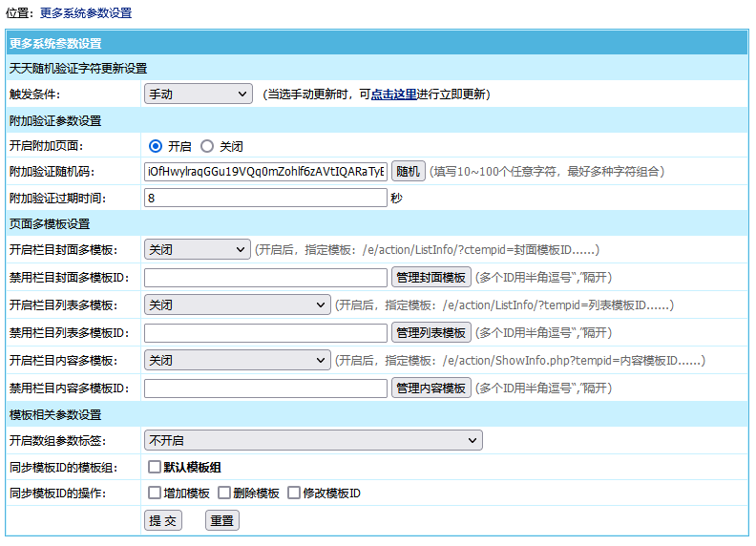Toggle the 修改模板ID checkbox

(x=294, y=493)
